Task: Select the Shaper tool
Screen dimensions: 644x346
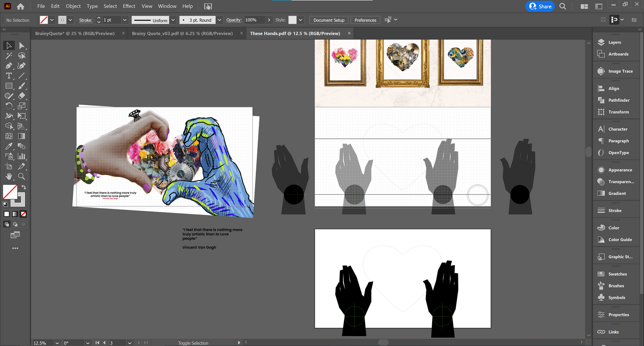Action: (x=8, y=96)
